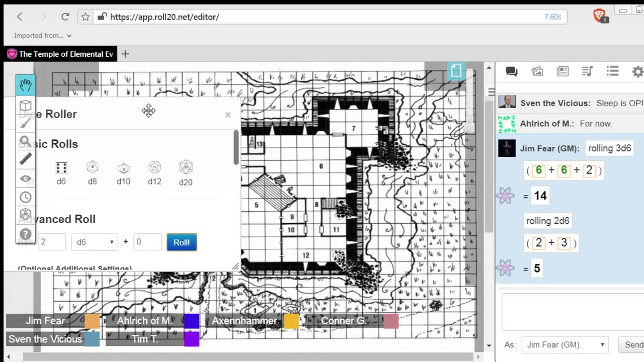Bookmark this page with the star

(x=86, y=17)
